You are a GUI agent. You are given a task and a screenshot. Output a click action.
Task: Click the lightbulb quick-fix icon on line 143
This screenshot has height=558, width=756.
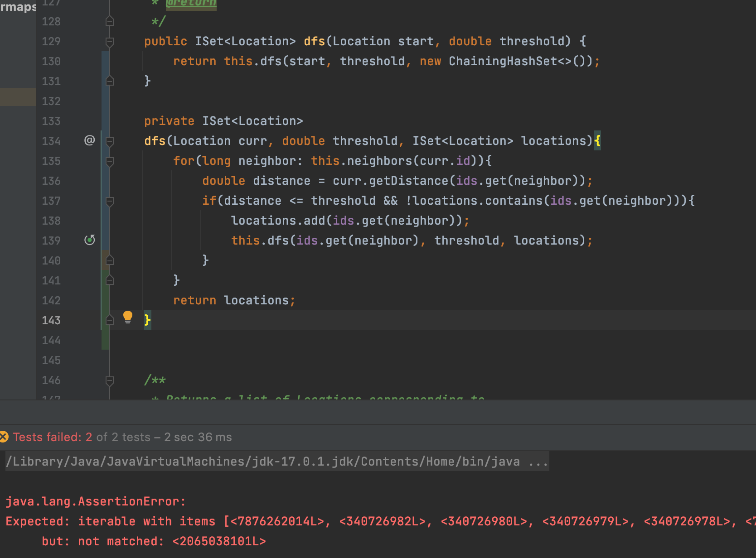tap(128, 317)
